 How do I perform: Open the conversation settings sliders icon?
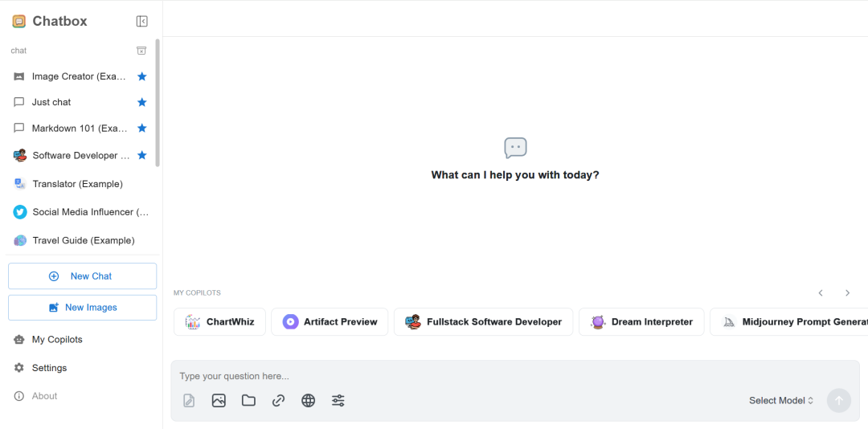click(338, 400)
